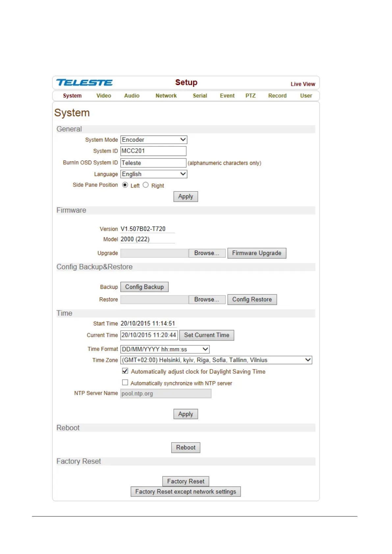392x554 pixels.
Task: Click the Reboot button
Action: (x=186, y=448)
